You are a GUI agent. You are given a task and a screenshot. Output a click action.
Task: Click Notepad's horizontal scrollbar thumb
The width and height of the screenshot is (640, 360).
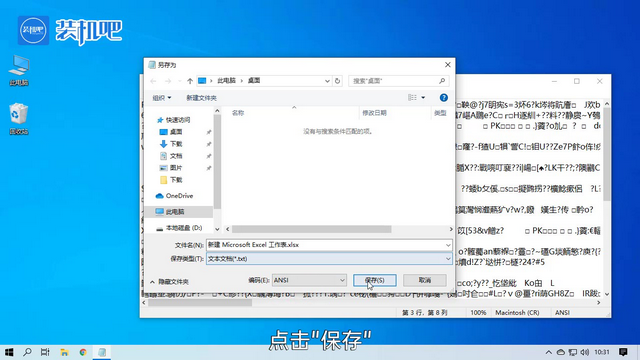tap(200, 303)
